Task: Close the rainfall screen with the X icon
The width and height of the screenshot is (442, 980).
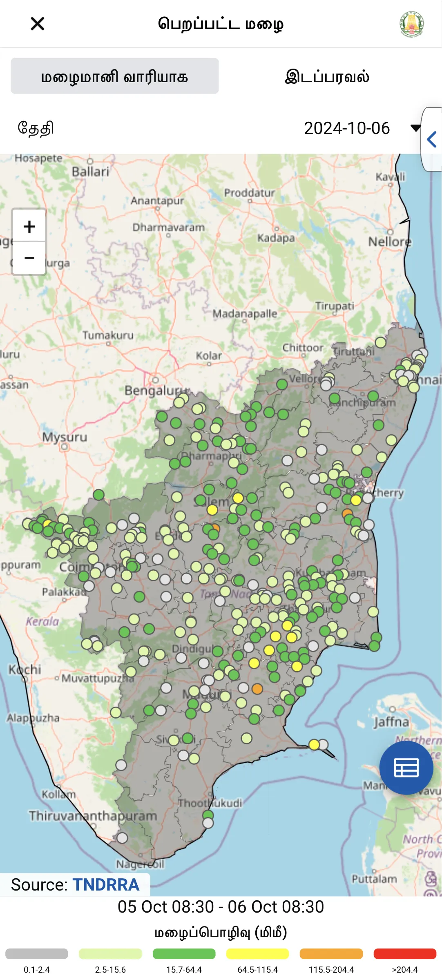Action: (x=38, y=24)
